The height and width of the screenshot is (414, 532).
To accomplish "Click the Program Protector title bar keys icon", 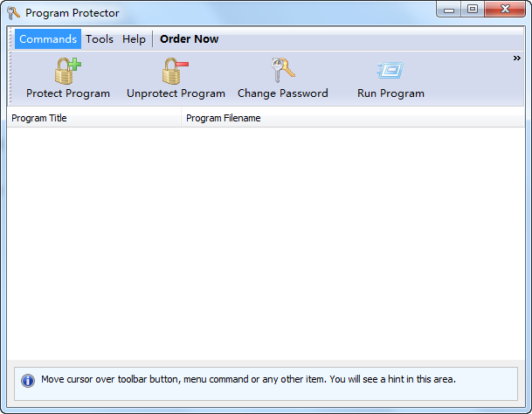I will (x=14, y=13).
